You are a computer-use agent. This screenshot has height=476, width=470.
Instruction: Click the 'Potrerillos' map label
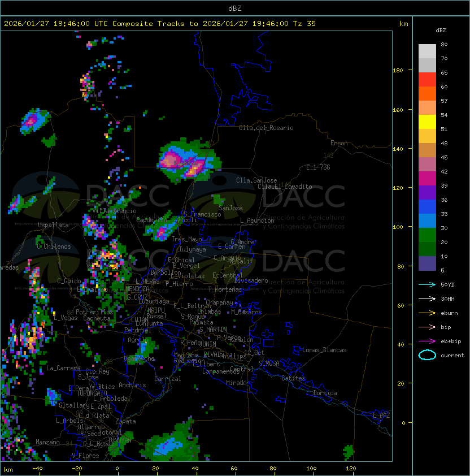[94, 312]
